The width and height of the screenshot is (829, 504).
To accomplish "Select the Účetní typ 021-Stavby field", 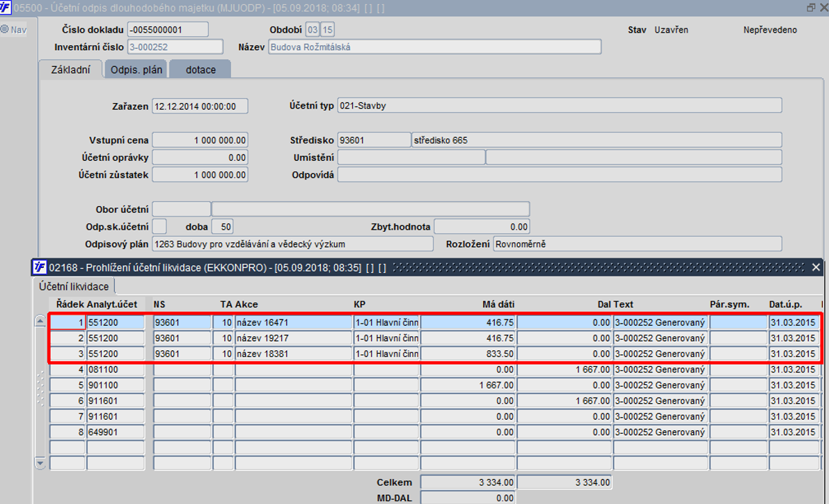I will 560,106.
